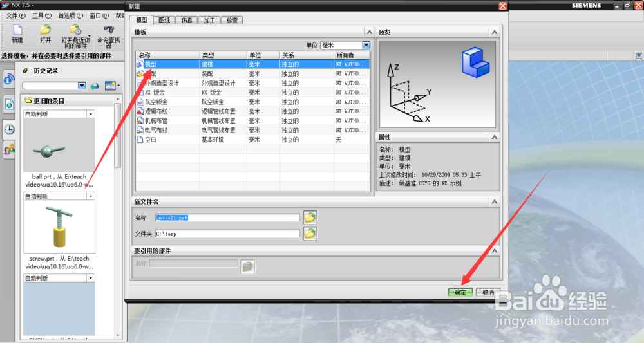
Task: Collapse the 属性 section
Action: 495,137
